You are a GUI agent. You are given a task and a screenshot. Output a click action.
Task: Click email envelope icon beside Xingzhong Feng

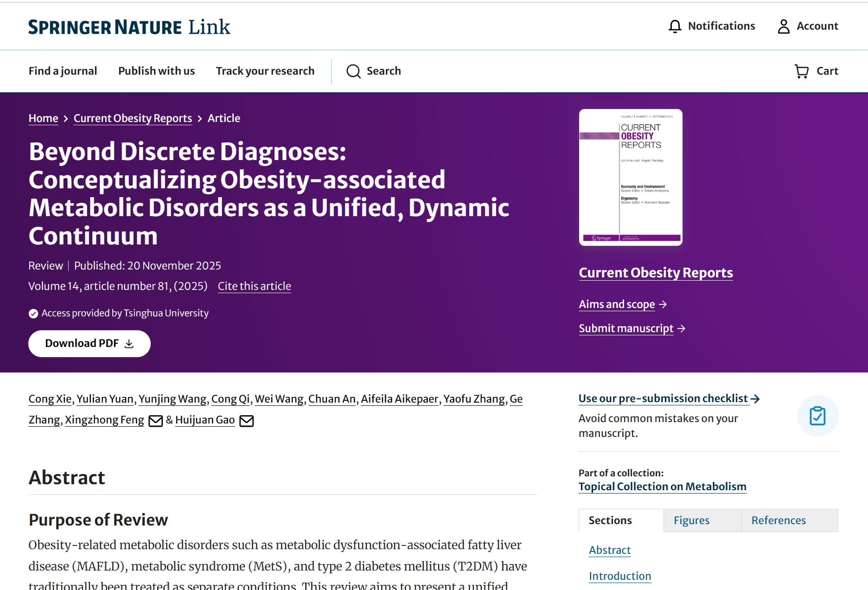pos(155,421)
